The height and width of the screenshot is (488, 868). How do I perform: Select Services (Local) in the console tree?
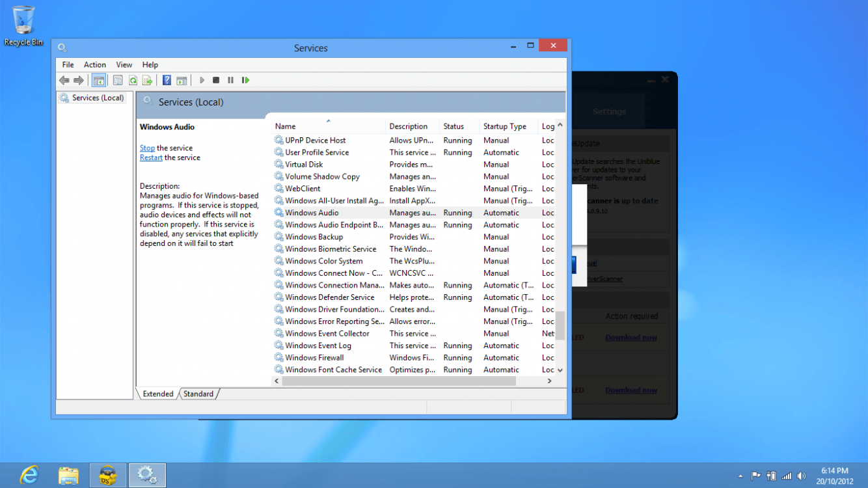pos(92,98)
